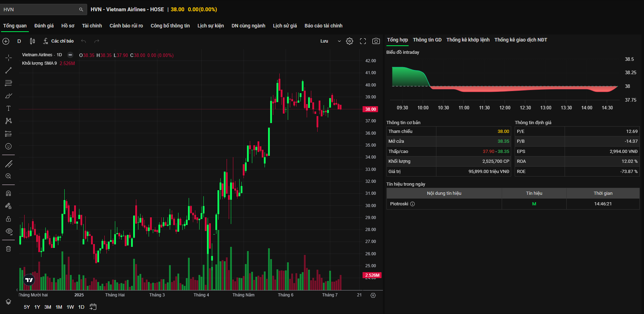
Task: Select the Fibonacci retracement lines tool
Action: point(8,83)
